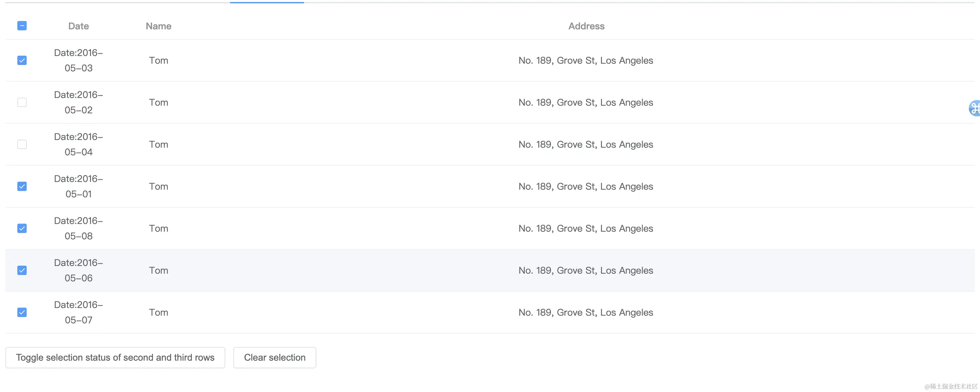Click the Address column header
Screen dimensions: 980x392
[x=586, y=26]
